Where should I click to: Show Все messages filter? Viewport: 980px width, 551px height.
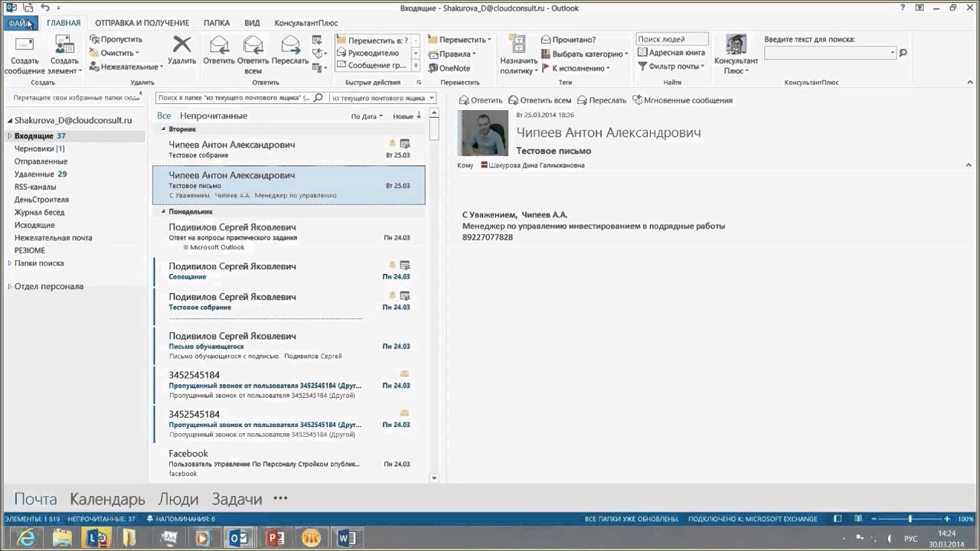[x=164, y=116]
